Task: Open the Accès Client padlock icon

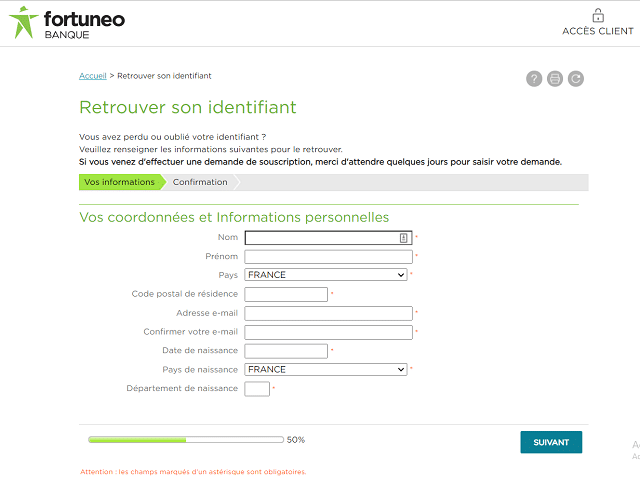Action: coord(598,16)
